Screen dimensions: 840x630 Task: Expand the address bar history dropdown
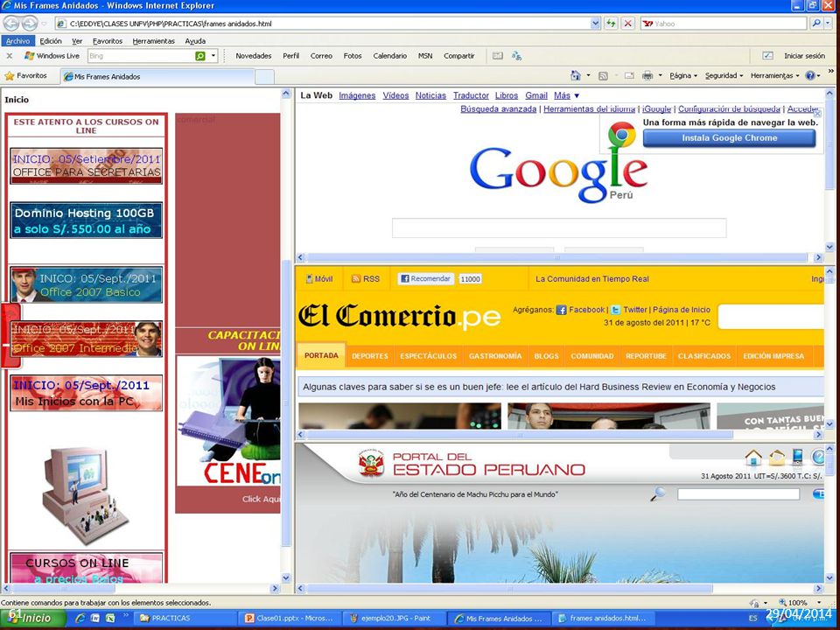pyautogui.click(x=595, y=24)
